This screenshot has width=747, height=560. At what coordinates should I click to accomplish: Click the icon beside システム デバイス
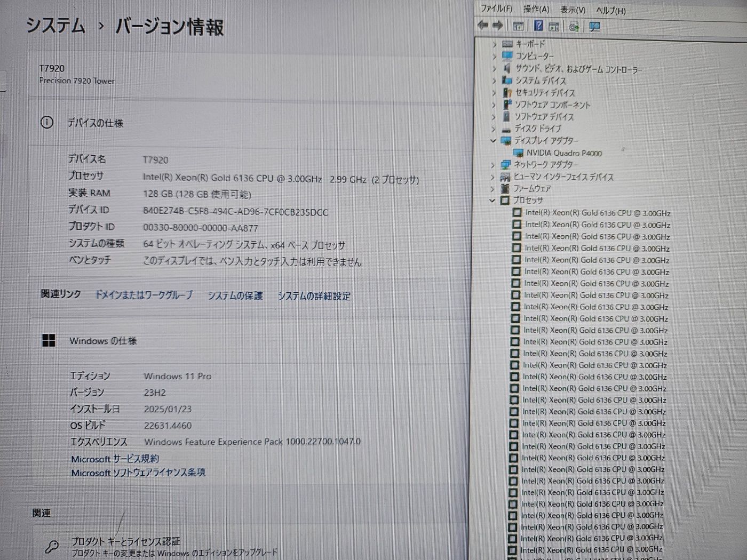[507, 81]
